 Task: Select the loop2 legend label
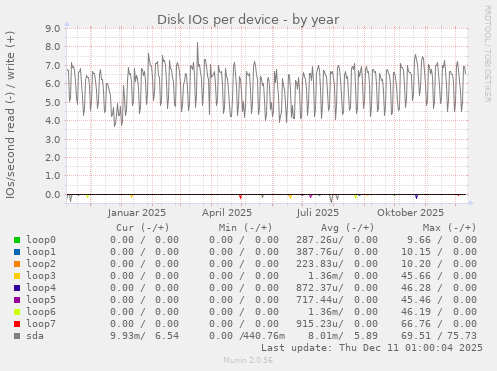[x=41, y=264]
